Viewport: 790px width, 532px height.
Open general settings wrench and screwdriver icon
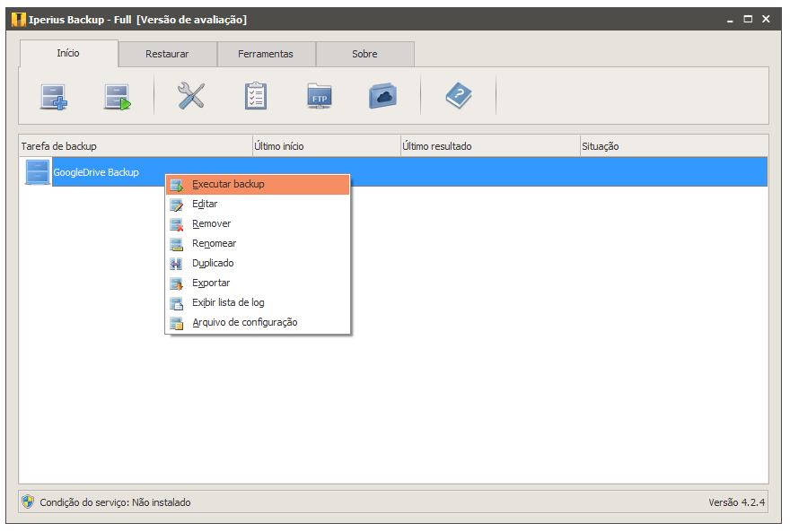pyautogui.click(x=191, y=96)
